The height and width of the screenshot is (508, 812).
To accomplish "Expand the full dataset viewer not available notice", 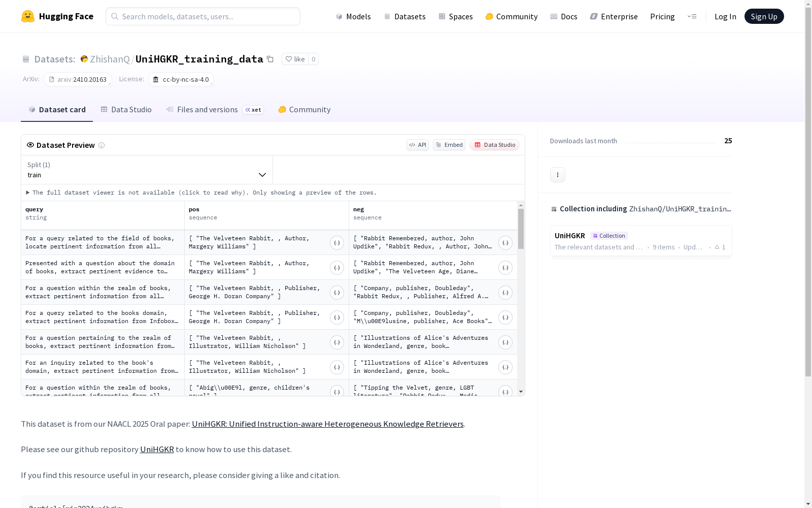I will point(201,193).
